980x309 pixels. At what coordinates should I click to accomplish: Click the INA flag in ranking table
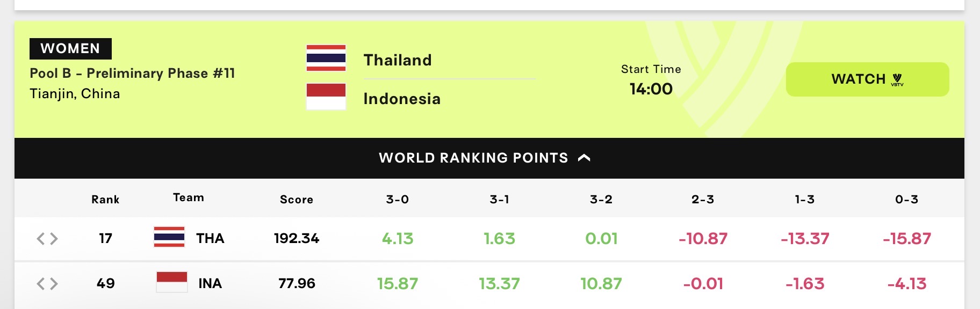pyautogui.click(x=172, y=282)
